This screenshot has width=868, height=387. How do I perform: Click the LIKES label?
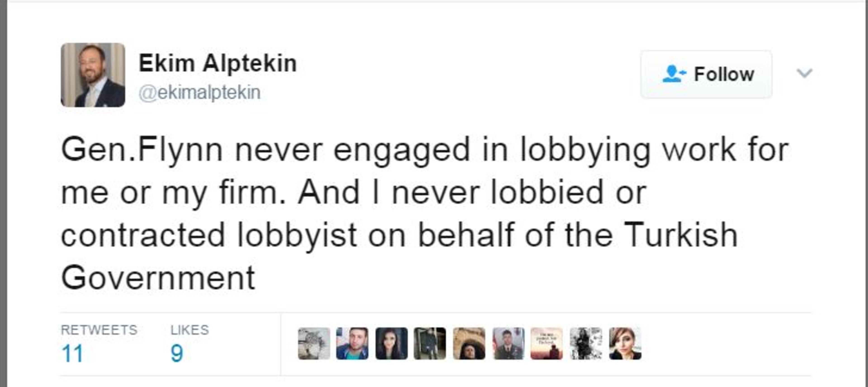tap(189, 330)
